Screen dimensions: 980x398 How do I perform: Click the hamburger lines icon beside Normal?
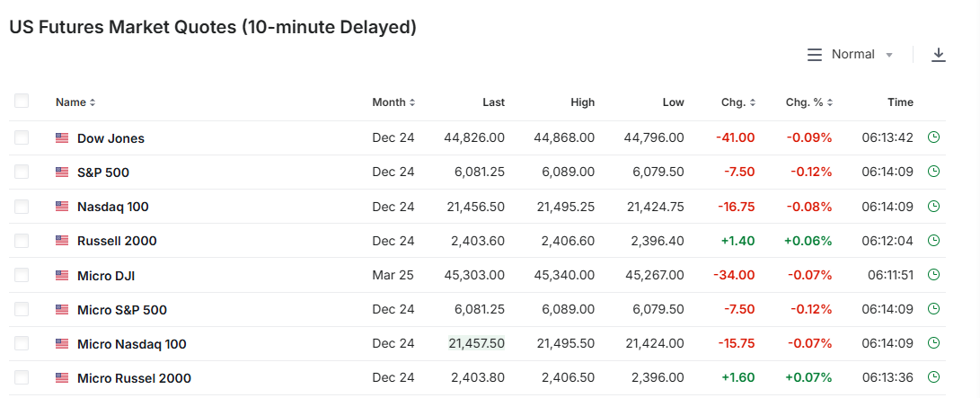point(815,55)
